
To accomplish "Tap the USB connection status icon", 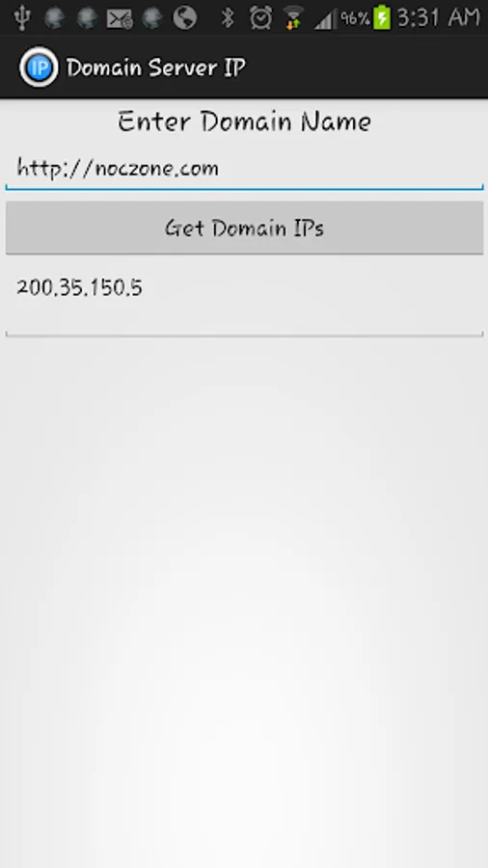I will coord(23,17).
